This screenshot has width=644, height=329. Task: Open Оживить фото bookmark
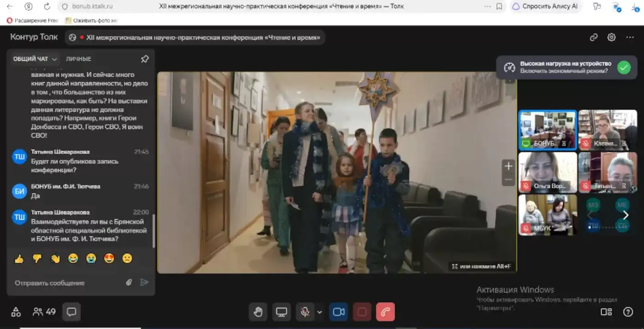pyautogui.click(x=91, y=21)
